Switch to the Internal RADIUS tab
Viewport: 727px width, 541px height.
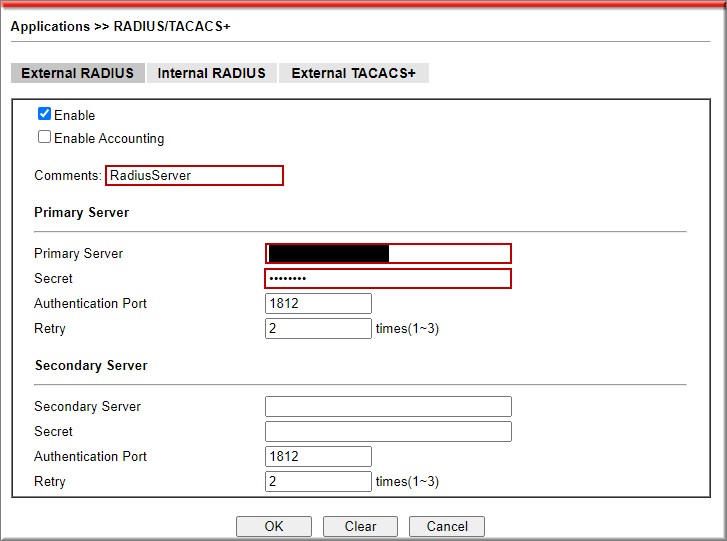pos(212,73)
